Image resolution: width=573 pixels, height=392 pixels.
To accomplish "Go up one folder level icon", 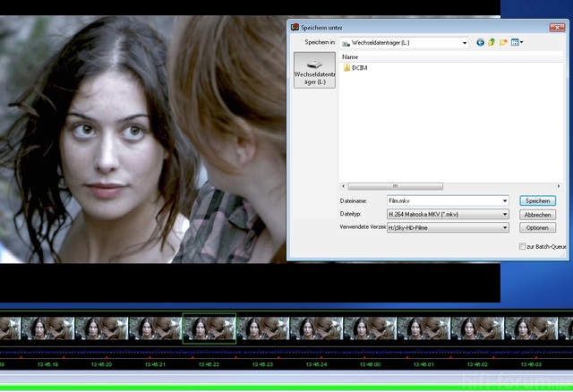I will 492,42.
